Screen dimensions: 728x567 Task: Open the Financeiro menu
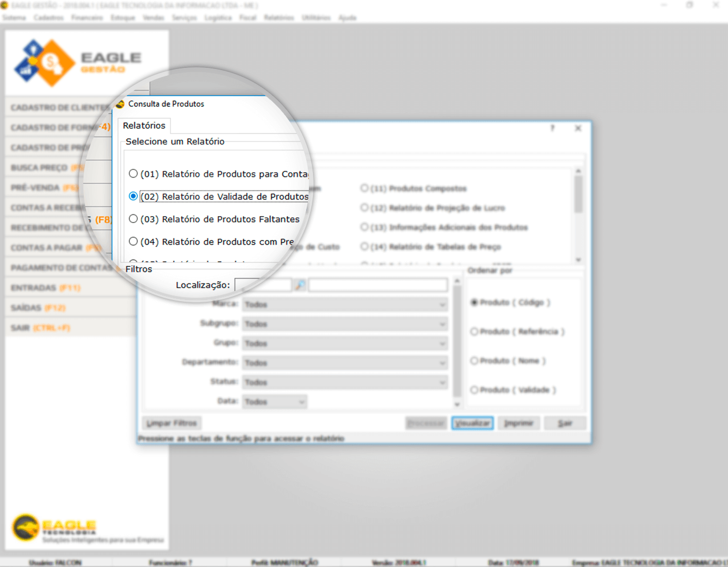[x=87, y=18]
